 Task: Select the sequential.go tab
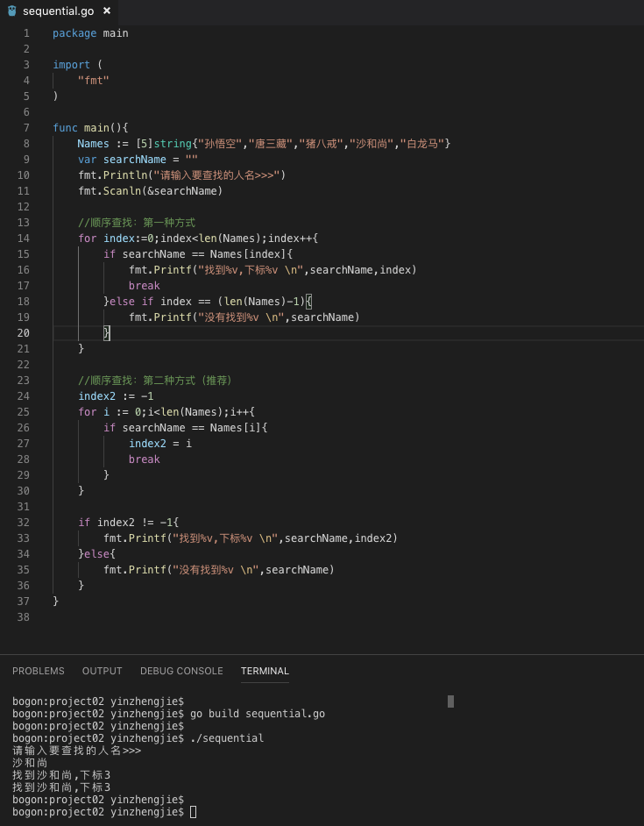pos(59,11)
